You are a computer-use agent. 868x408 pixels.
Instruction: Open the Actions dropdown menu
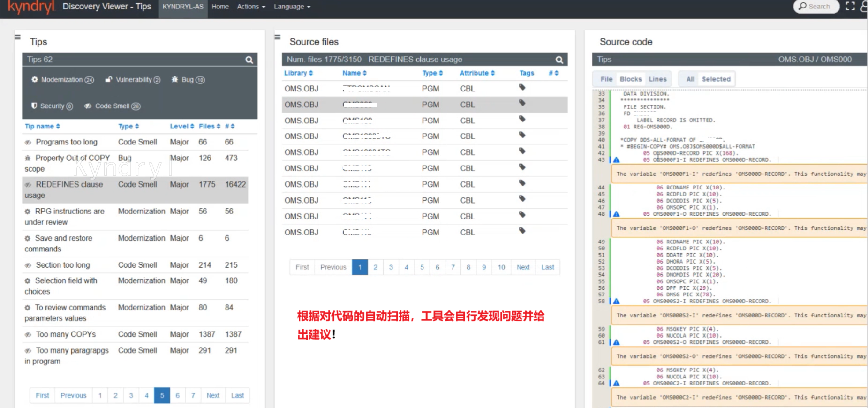(251, 7)
